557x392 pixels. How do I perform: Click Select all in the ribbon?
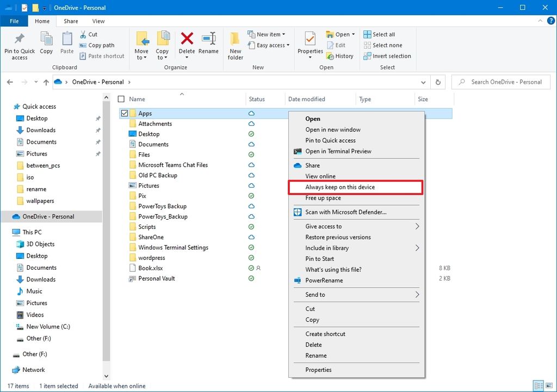380,33
